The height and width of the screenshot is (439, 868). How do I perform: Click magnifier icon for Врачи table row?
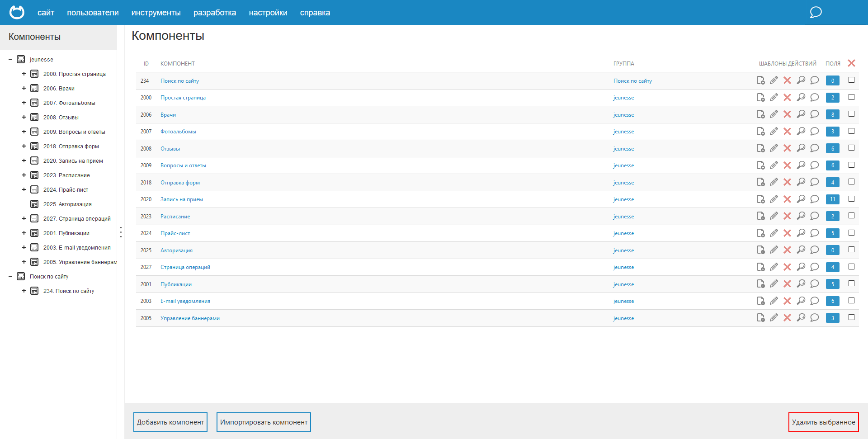pyautogui.click(x=801, y=114)
